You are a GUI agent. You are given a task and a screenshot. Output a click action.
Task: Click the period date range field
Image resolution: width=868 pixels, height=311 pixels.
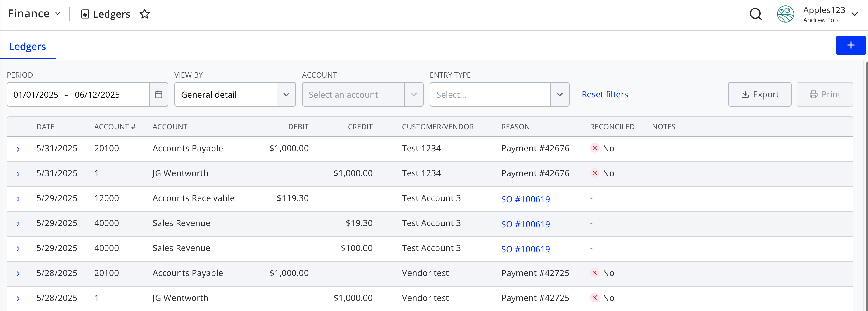click(x=78, y=94)
